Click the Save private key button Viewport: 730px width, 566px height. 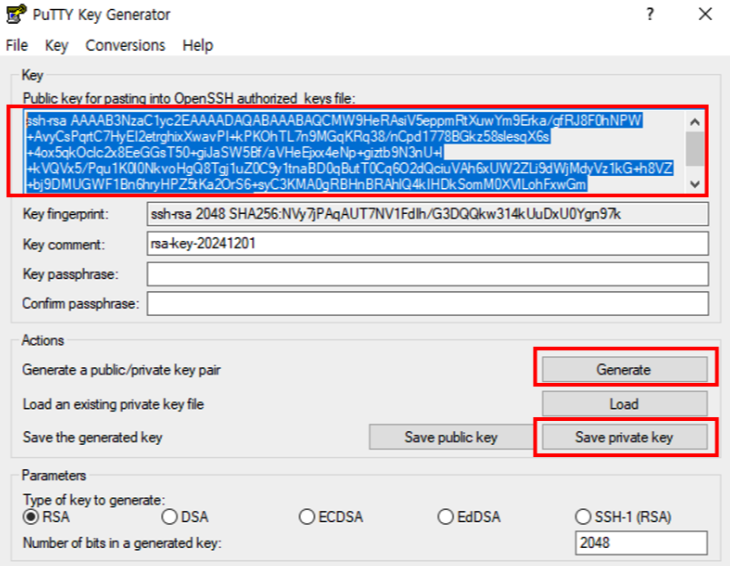(624, 437)
